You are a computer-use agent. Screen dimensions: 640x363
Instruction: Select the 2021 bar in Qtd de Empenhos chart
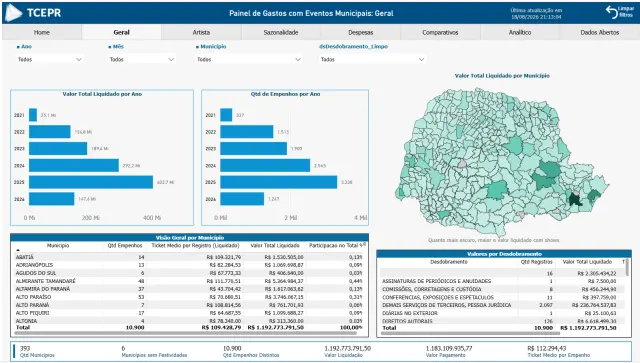pos(226,115)
